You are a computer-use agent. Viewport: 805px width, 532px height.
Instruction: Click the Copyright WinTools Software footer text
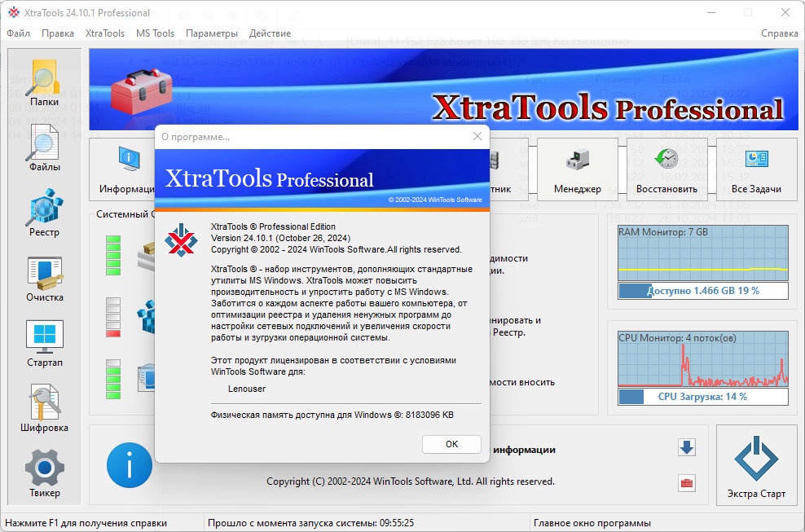(x=411, y=481)
